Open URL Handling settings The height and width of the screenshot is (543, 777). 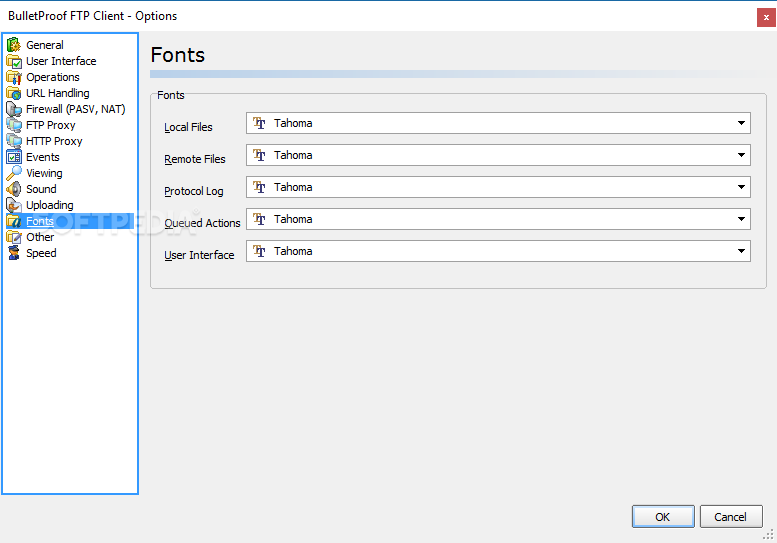tap(57, 93)
